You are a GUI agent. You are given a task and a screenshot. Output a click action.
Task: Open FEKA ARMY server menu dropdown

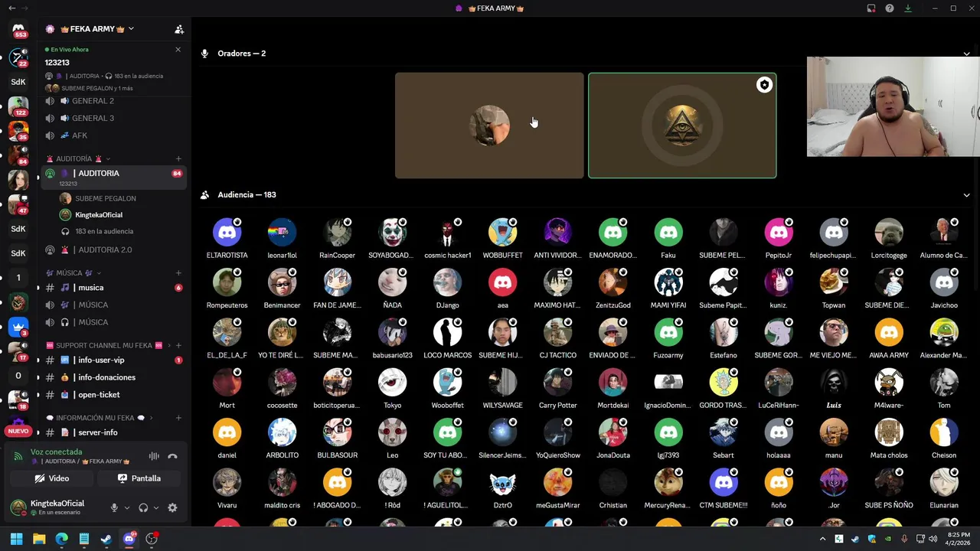click(131, 29)
